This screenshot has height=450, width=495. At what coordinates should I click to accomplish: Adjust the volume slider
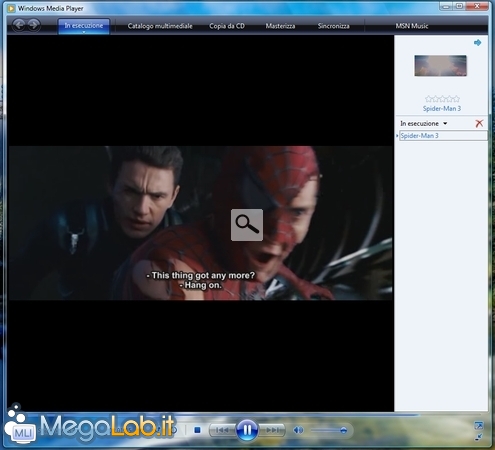329,431
